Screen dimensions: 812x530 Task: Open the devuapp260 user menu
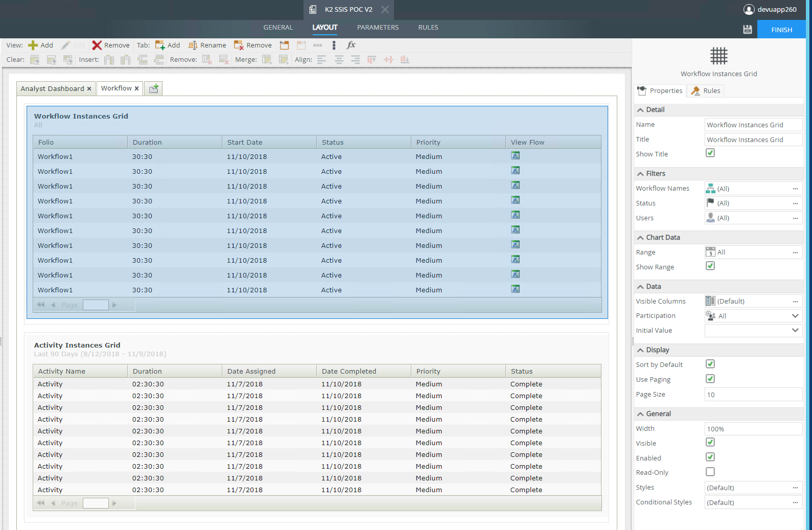point(770,9)
